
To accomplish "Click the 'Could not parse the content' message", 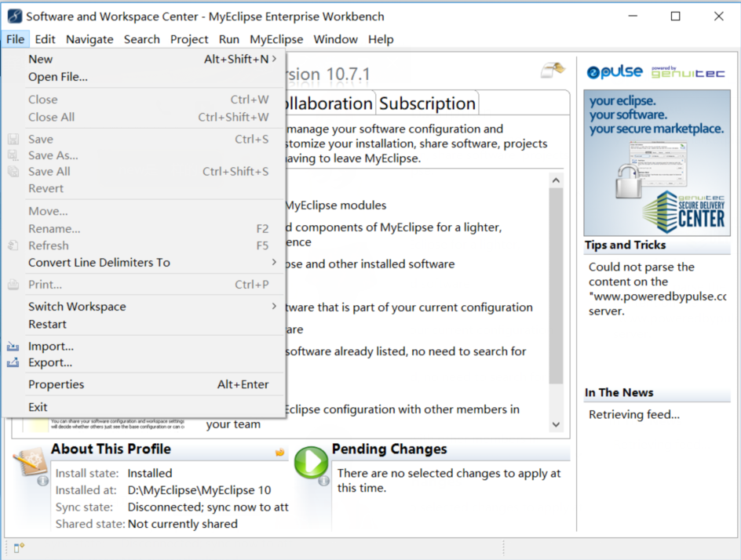I will (657, 289).
